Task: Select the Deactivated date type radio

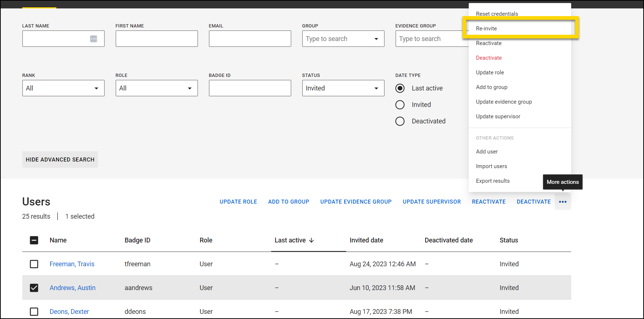Action: click(400, 121)
